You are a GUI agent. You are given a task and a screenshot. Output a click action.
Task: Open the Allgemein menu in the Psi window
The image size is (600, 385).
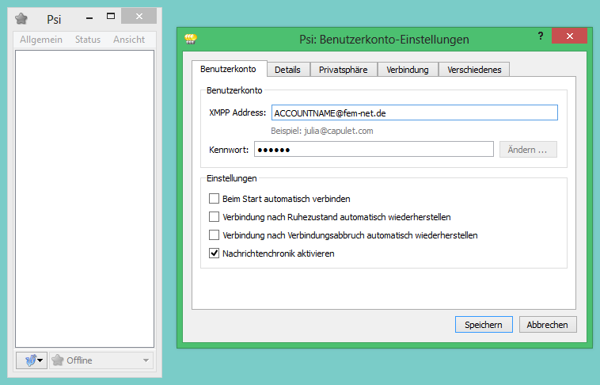pos(41,39)
